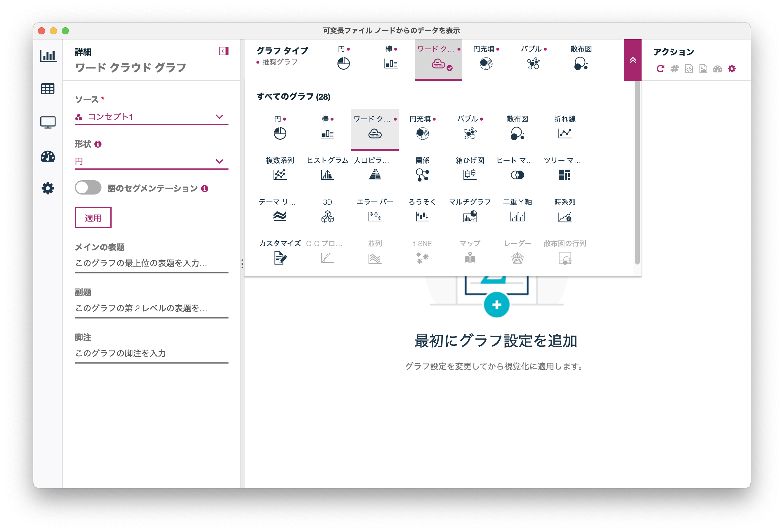Open the テーブル view in the left sidebar
Screen dimensions: 784x532
coord(48,89)
